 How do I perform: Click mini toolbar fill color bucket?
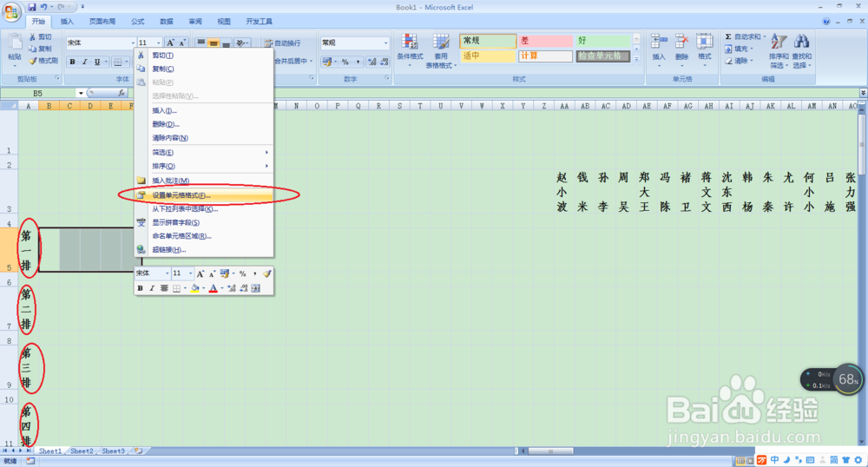pyautogui.click(x=194, y=288)
